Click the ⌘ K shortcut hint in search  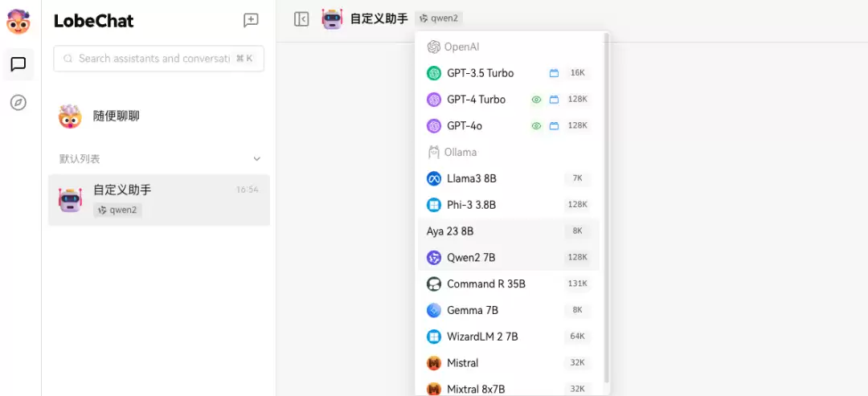pos(244,58)
